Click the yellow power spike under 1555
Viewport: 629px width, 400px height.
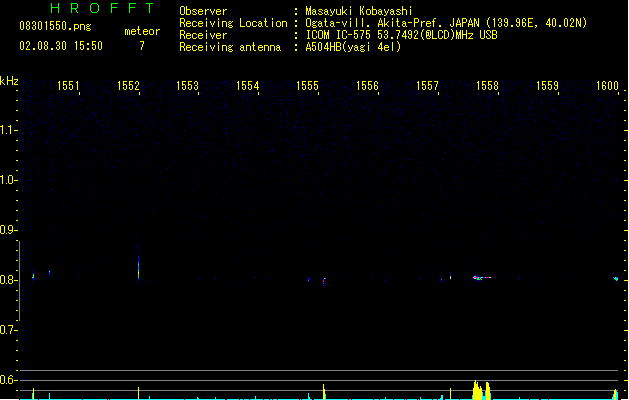coord(324,392)
